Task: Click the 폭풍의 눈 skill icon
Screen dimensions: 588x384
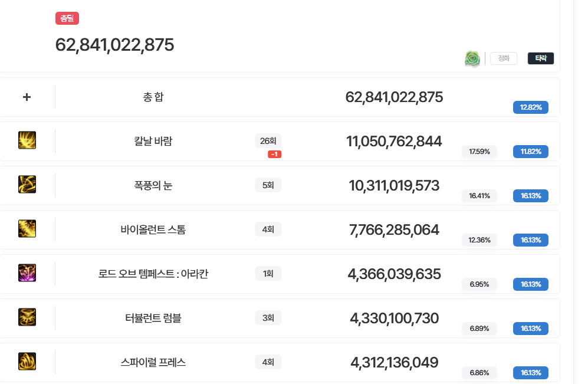Action: (x=27, y=185)
